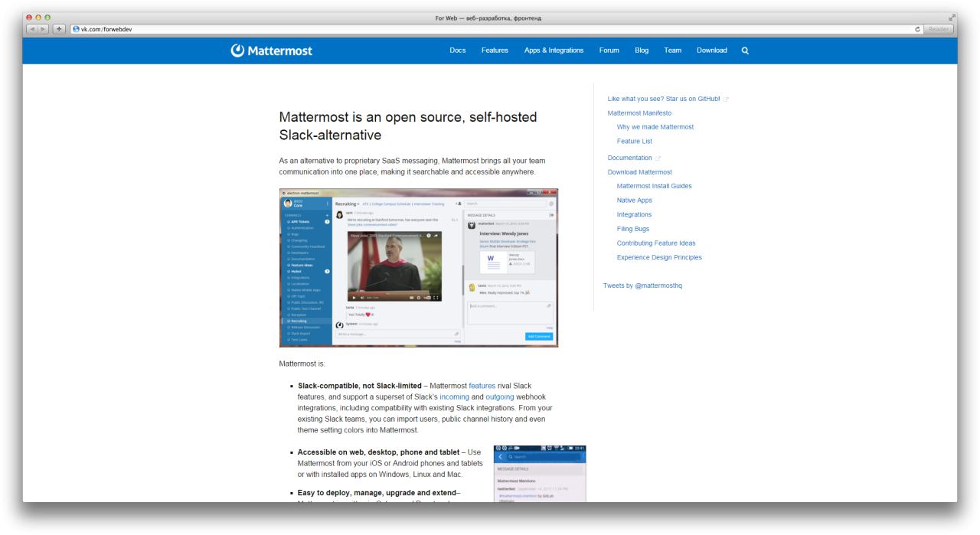Open Feature List sidebar link
Viewport: 980px width, 535px height.
634,142
